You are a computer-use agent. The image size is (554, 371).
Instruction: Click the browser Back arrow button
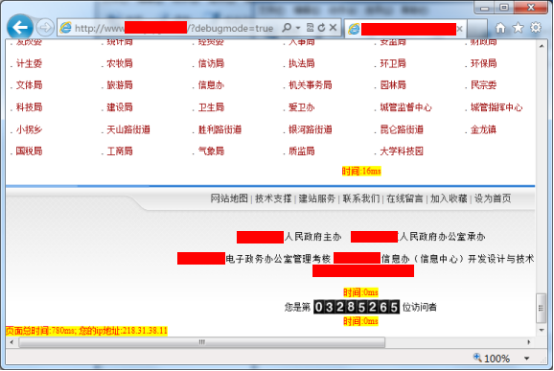20,27
